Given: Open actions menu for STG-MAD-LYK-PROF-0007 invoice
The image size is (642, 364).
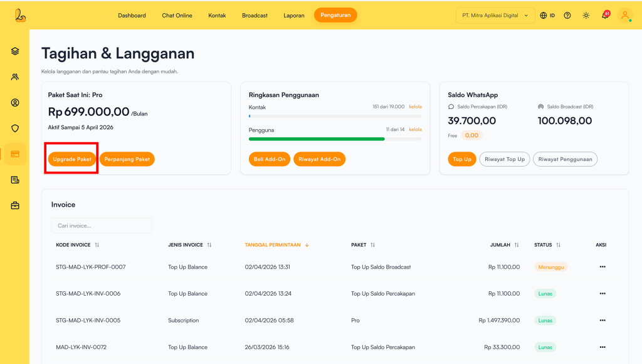Looking at the screenshot, I should [602, 267].
